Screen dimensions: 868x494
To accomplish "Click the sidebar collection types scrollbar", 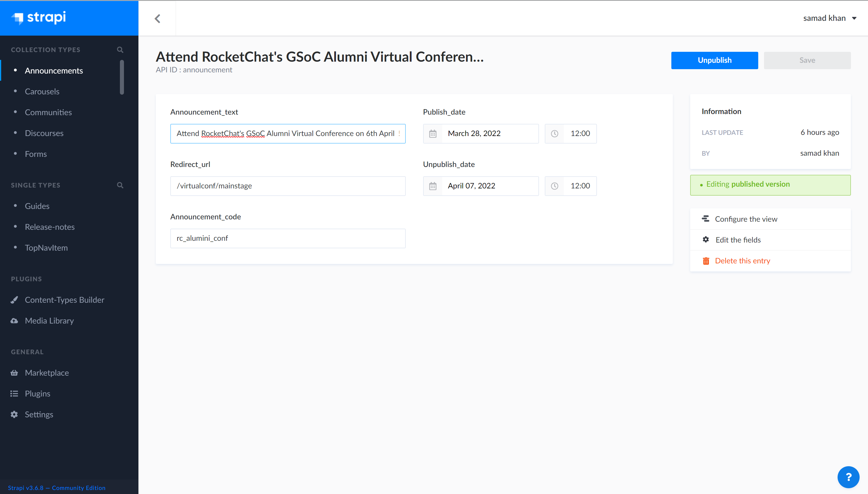I will point(122,77).
